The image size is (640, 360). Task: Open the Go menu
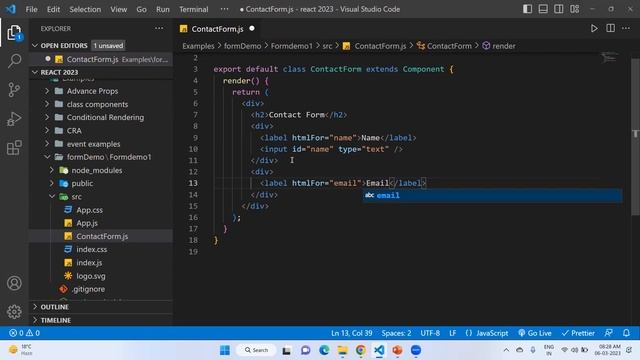click(x=141, y=9)
